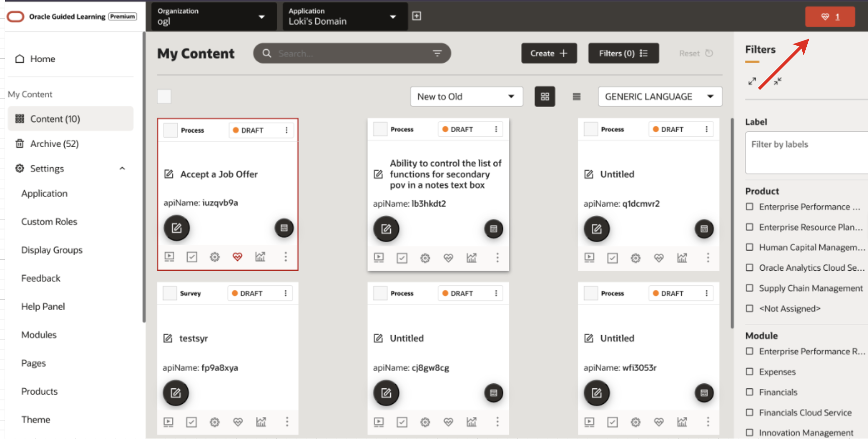This screenshot has width=868, height=439.
Task: Preview the Accept a Job Offer guide
Action: (x=169, y=257)
